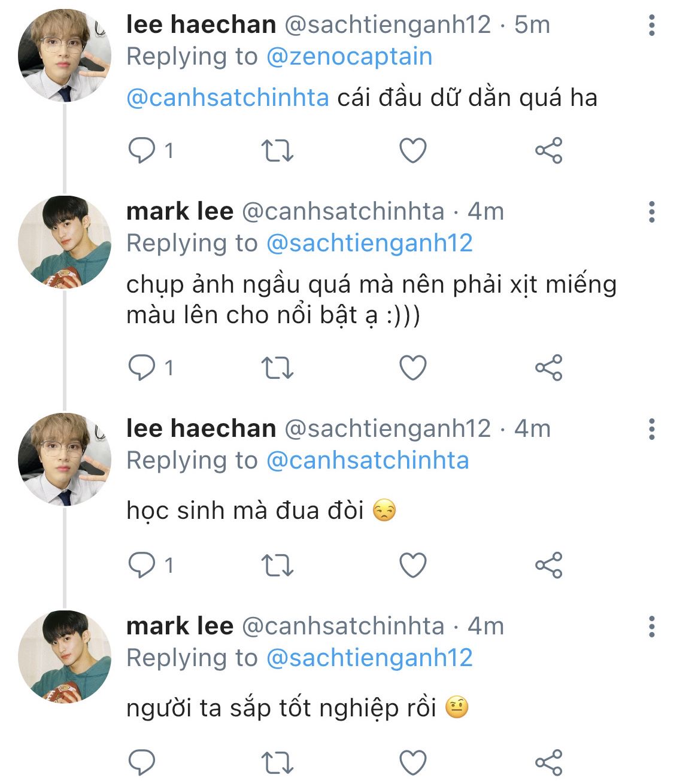Like mark lee's 'chụp ảnh ngầu' tweet

click(x=412, y=367)
